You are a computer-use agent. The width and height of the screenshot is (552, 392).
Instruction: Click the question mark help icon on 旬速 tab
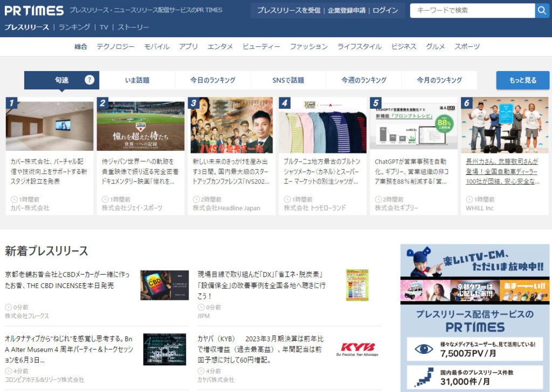pos(89,80)
